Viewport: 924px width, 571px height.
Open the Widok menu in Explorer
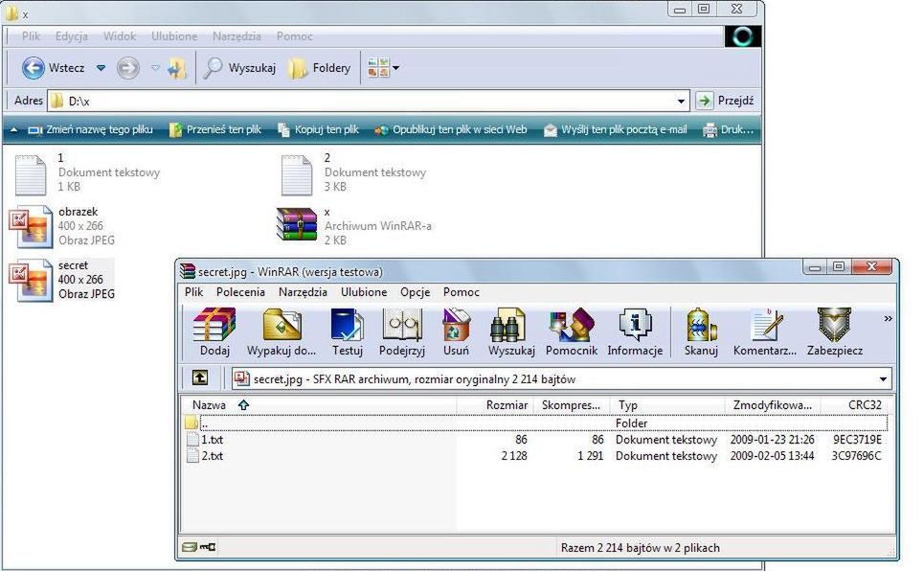tap(120, 36)
